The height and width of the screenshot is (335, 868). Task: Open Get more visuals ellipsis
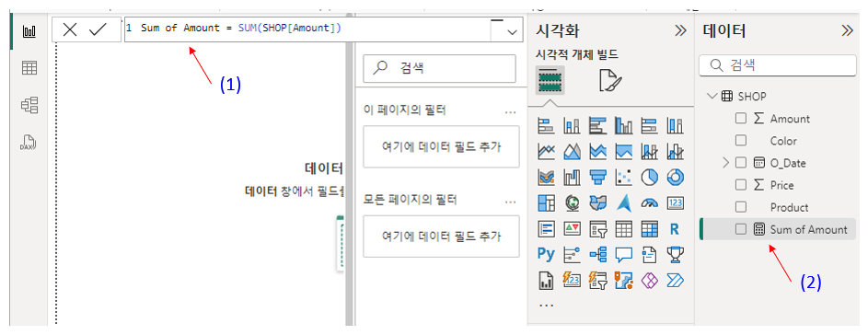[546, 306]
